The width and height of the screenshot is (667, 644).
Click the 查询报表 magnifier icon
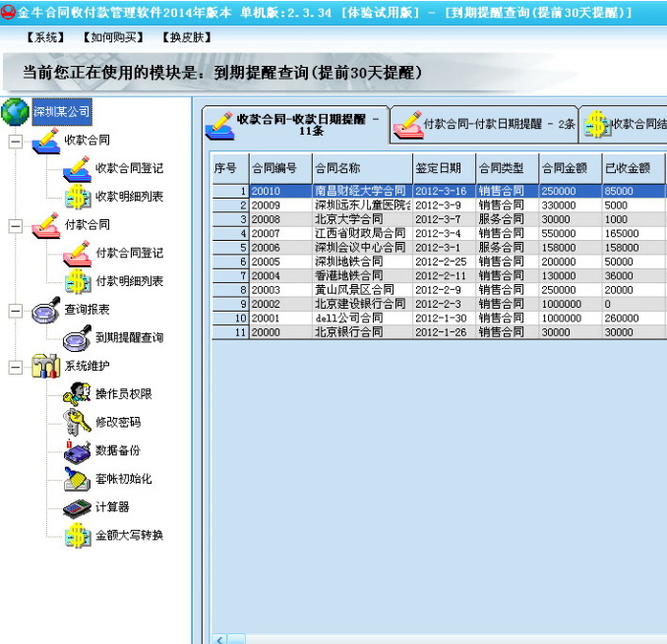[46, 310]
